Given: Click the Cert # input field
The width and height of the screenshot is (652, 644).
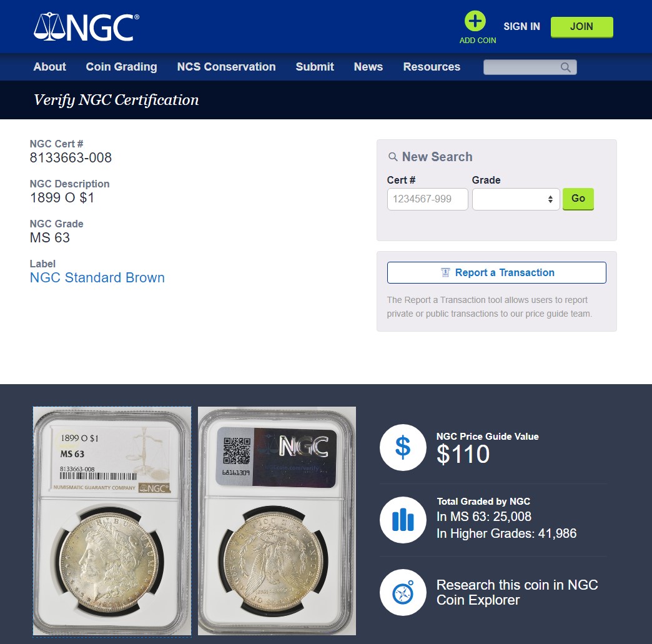Looking at the screenshot, I should [x=427, y=199].
